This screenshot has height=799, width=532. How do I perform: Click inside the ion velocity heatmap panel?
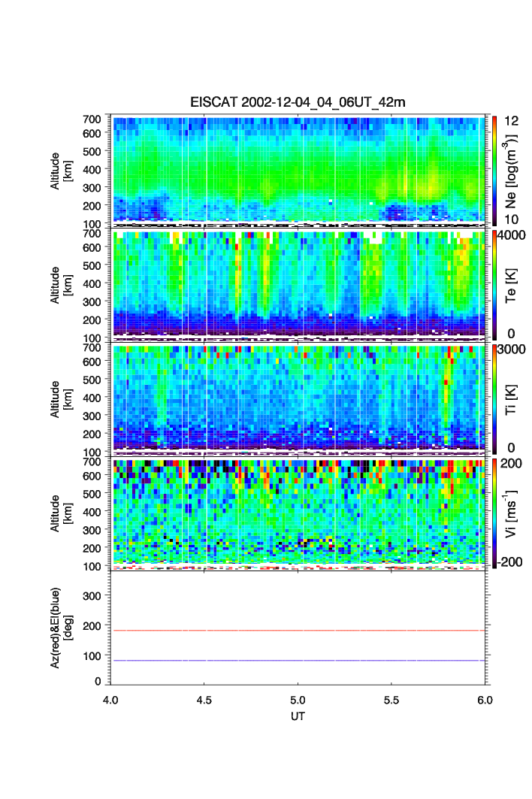pyautogui.click(x=298, y=513)
